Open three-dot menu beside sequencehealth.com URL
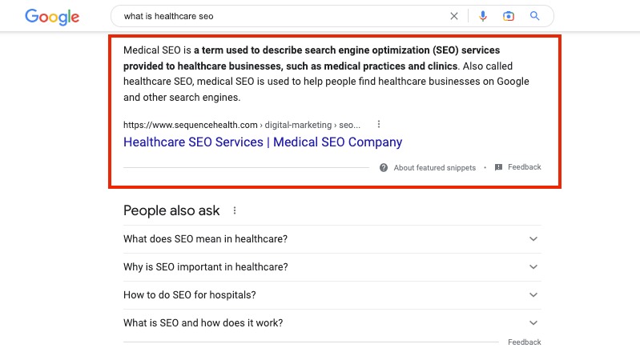640x364 pixels. 379,125
